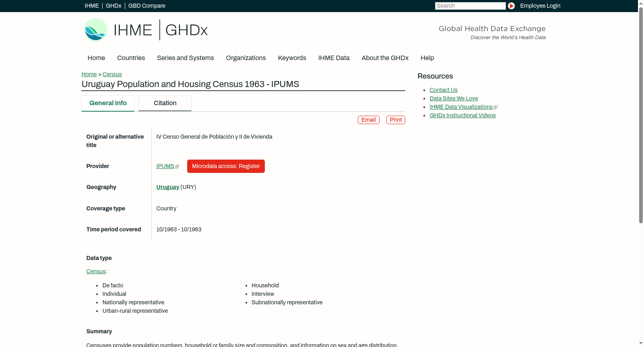The image size is (644, 347).
Task: Open About the GHDx menu
Action: click(385, 58)
